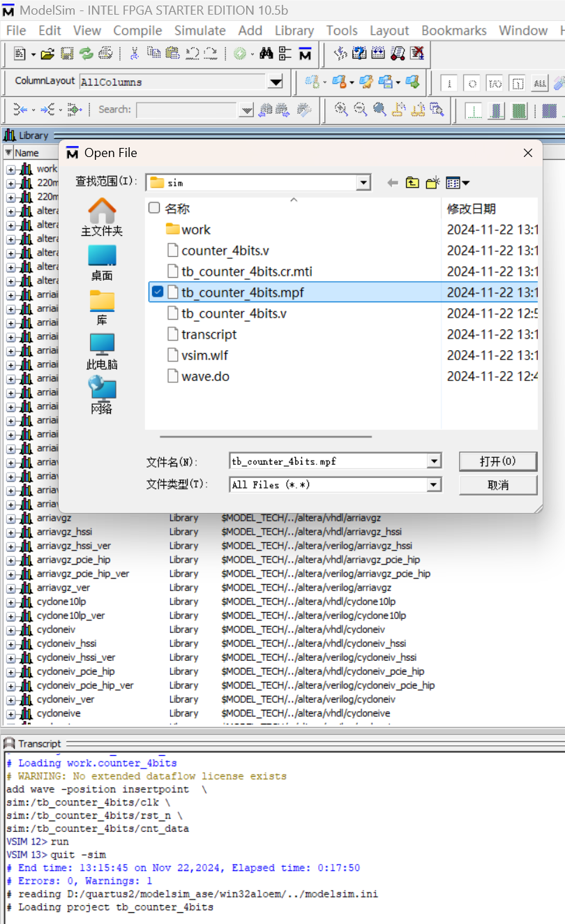Expand the arriavgz library node

tap(11, 518)
